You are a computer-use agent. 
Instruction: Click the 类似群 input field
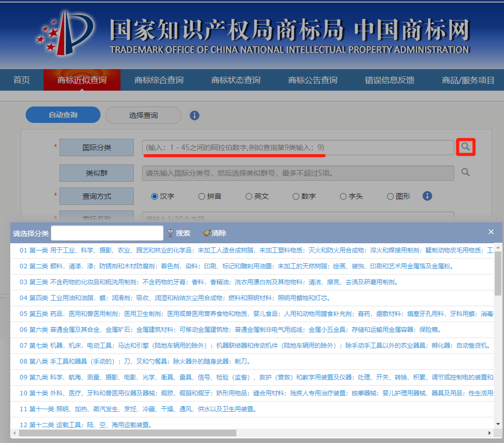point(298,173)
